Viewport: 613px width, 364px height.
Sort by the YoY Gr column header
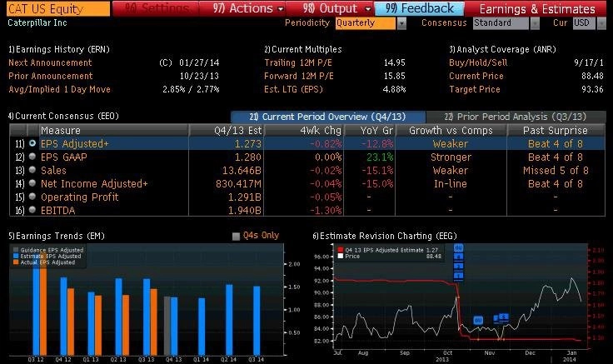[370, 130]
